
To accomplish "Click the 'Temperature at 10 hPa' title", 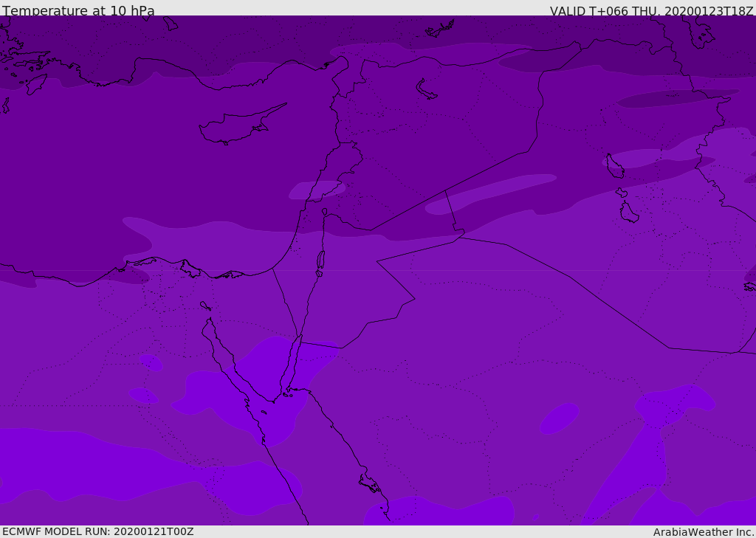I will (78, 10).
